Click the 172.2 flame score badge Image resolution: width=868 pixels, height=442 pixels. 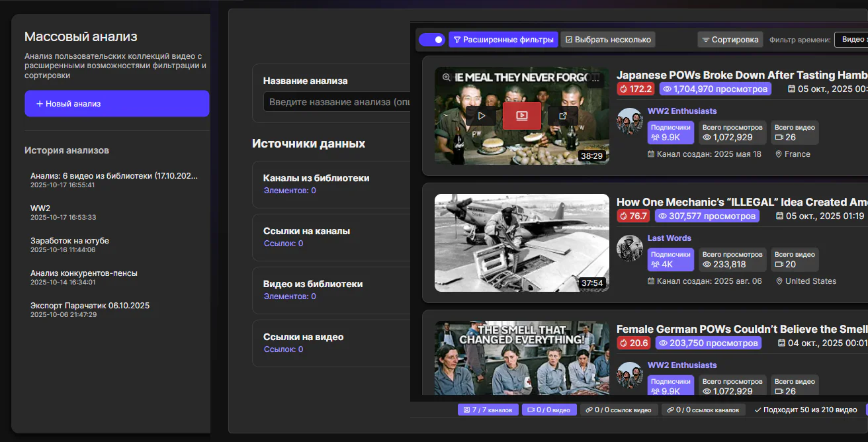635,89
